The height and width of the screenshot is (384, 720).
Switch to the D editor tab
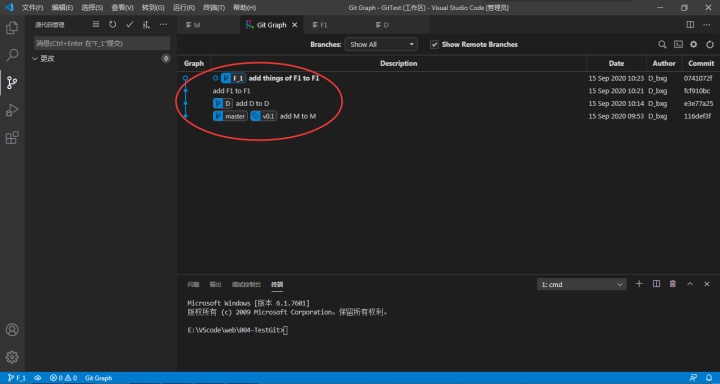tap(398, 25)
